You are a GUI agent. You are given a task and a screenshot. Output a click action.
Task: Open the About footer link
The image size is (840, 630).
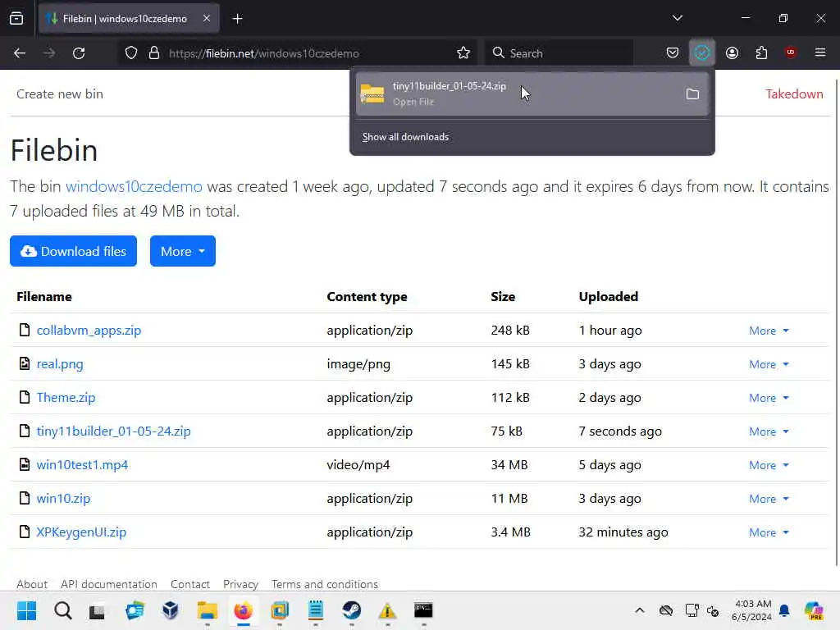tap(32, 584)
